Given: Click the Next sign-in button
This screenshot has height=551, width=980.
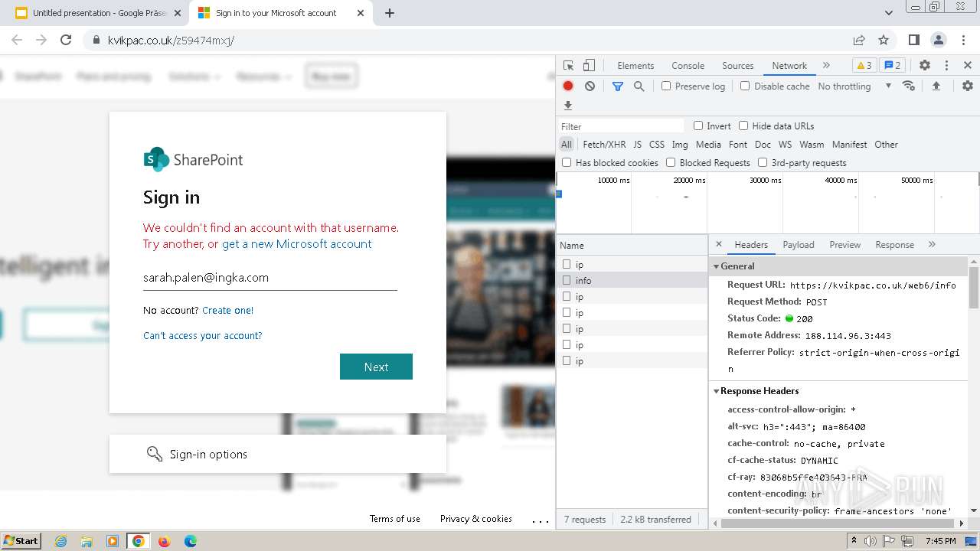Looking at the screenshot, I should coord(376,367).
